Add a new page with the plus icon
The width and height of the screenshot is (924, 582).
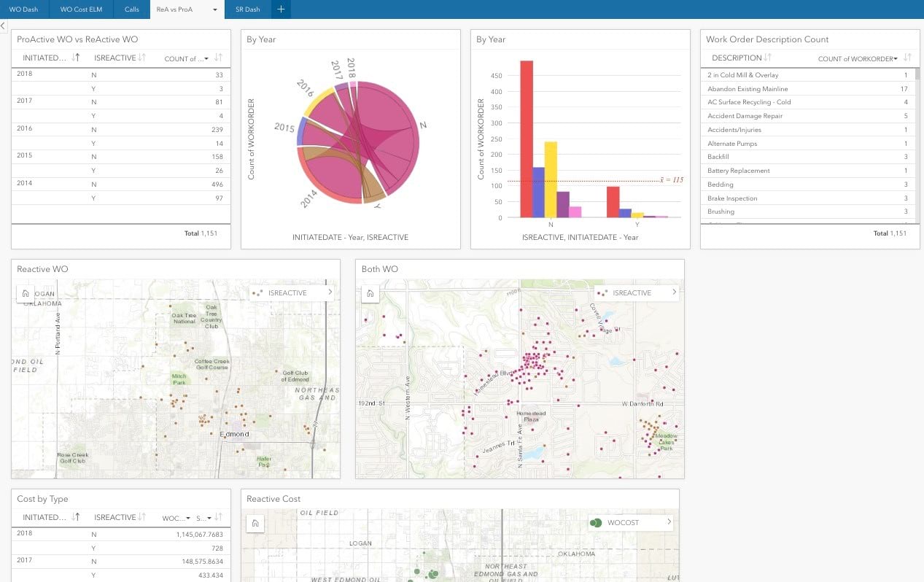281,9
